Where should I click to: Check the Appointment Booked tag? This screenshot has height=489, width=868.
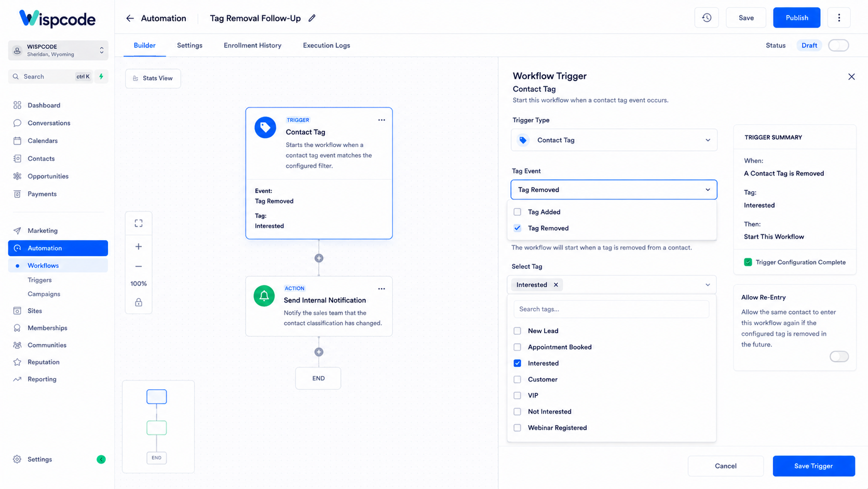coord(518,347)
